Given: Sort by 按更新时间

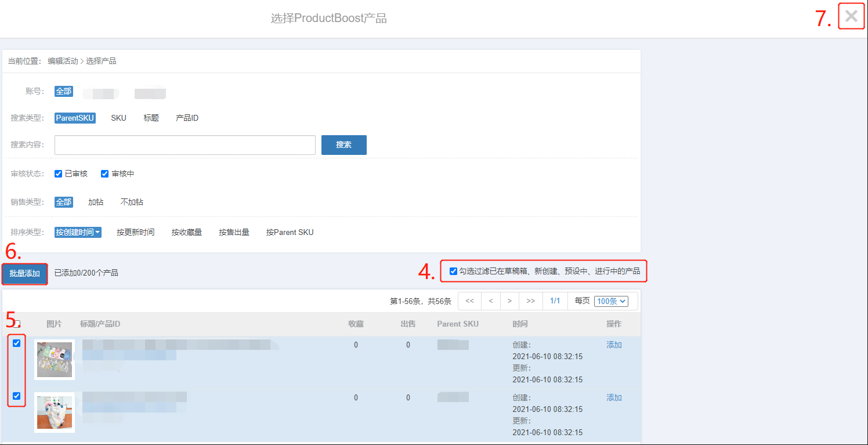Looking at the screenshot, I should 135,232.
